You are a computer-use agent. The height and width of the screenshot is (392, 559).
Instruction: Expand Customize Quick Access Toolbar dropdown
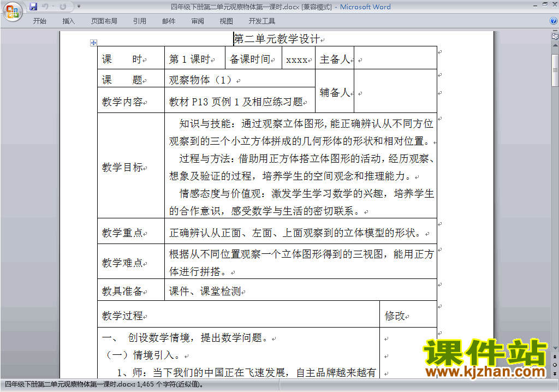[79, 7]
